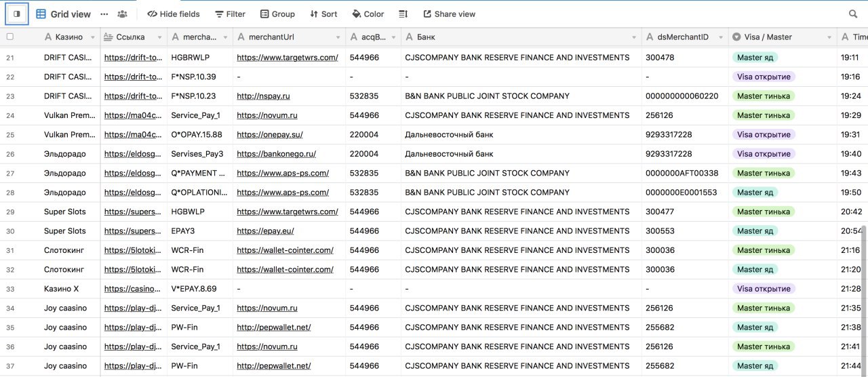Click the Master тинька tag in row 23
Viewport: 868px width, 377px height.
(764, 96)
